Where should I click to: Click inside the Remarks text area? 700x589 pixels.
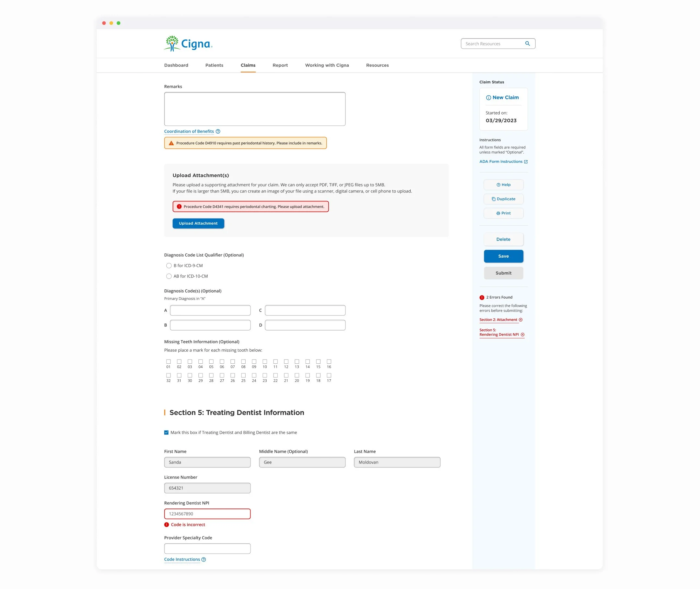[x=255, y=109]
